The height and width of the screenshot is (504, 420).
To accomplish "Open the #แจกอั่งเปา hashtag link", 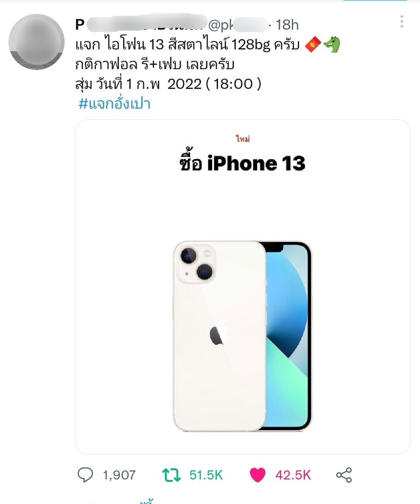I will tap(114, 104).
